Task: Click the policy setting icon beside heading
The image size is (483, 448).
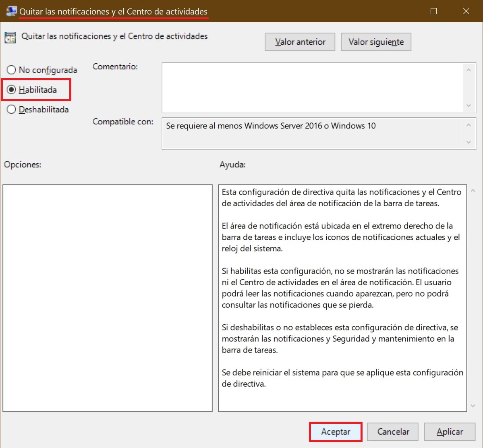Action: pyautogui.click(x=10, y=37)
